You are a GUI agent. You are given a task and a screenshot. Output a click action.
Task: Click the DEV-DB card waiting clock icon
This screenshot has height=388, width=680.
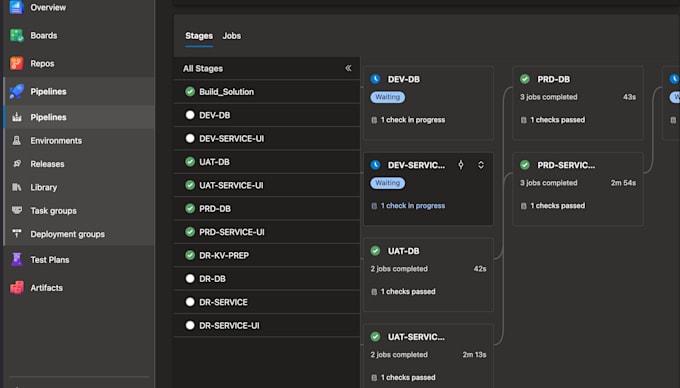[376, 79]
